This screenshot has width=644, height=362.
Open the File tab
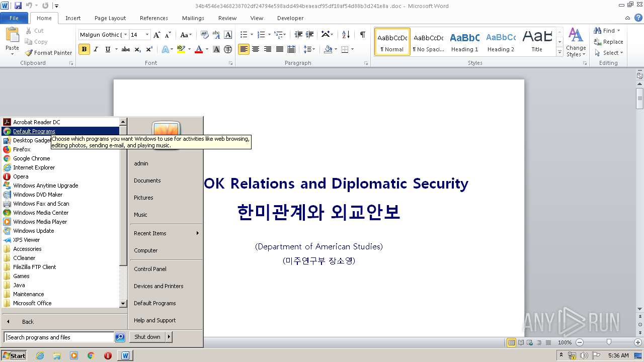[x=14, y=18]
